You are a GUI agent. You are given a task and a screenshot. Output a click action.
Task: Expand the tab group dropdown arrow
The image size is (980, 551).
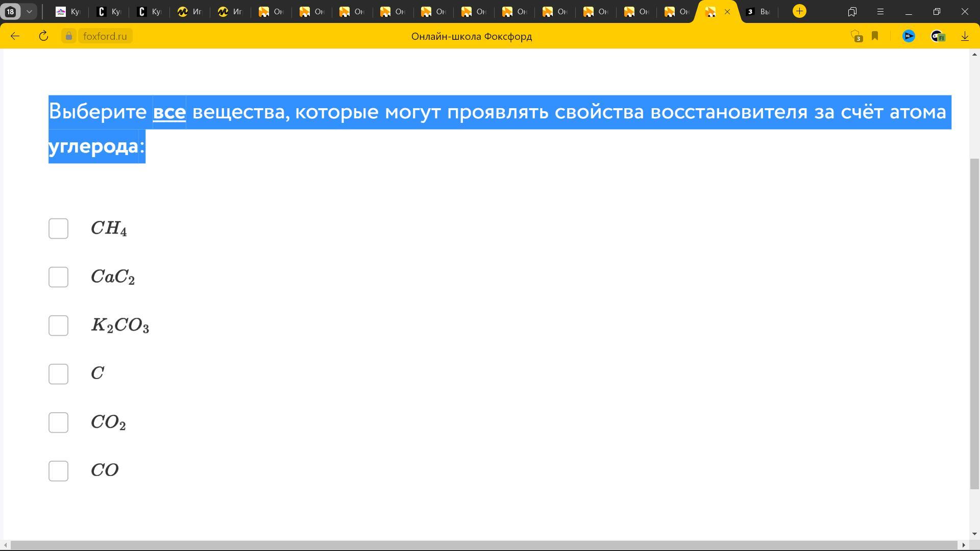[29, 11]
